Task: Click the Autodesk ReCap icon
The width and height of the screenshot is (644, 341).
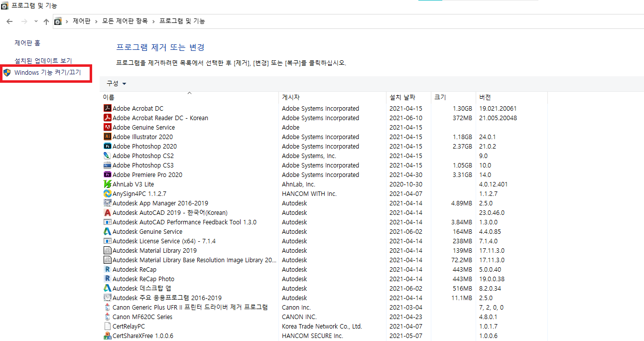Action: coord(107,269)
